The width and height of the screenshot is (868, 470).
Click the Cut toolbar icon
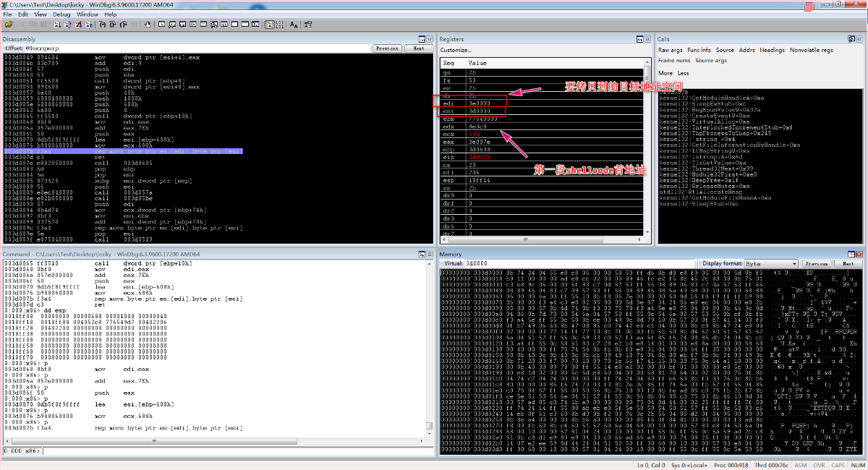click(x=22, y=25)
